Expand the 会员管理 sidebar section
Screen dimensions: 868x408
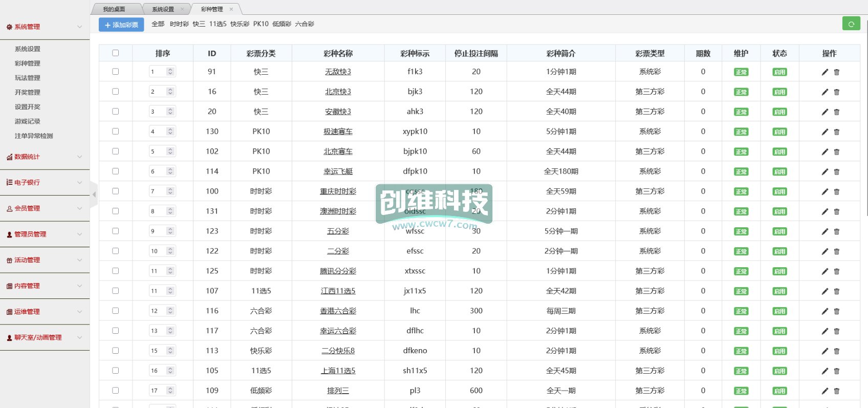point(45,208)
